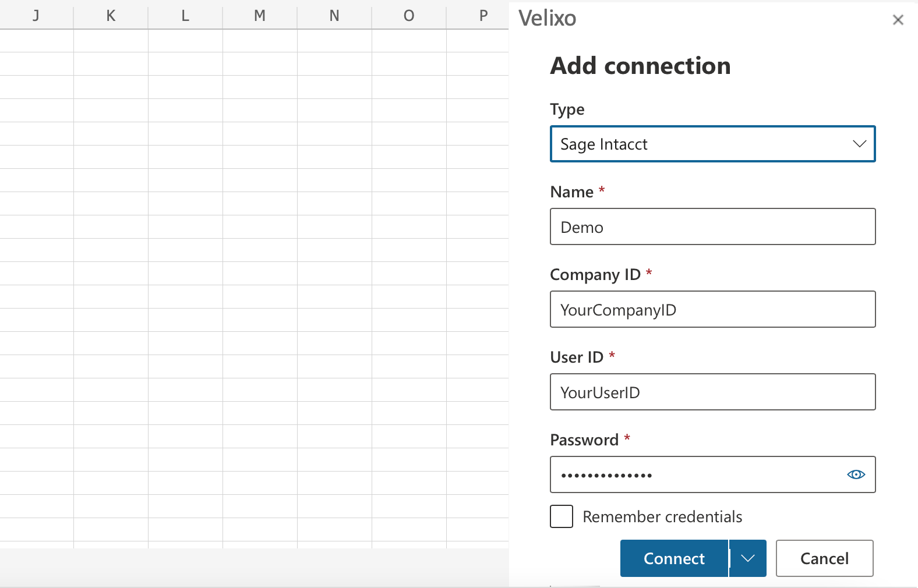This screenshot has width=918, height=588.
Task: Click the Connect button
Action: [x=674, y=558]
